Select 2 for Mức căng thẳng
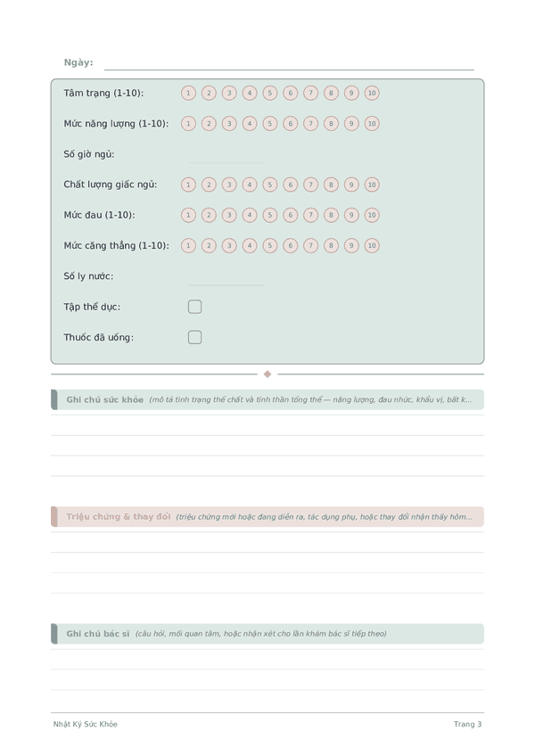Image resolution: width=535 pixels, height=756 pixels. point(209,245)
